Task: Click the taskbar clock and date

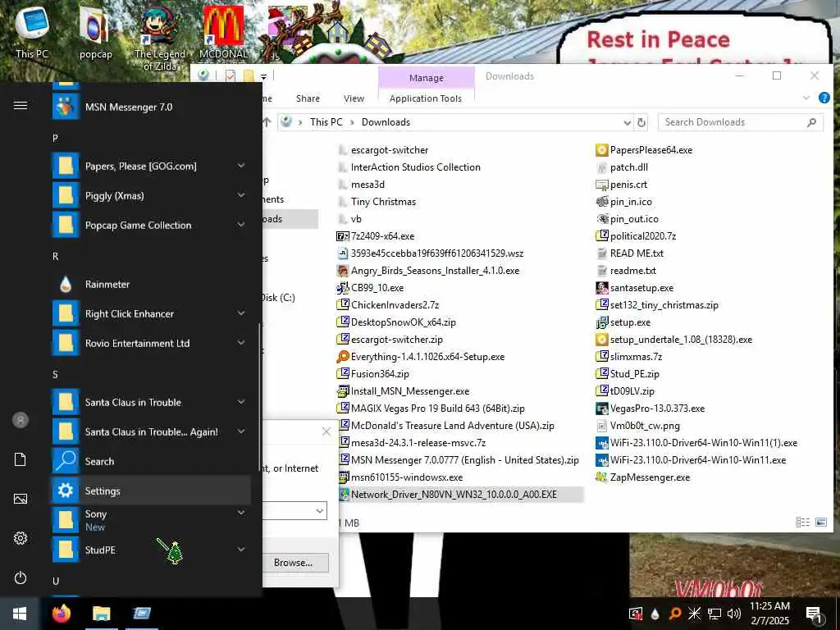Action: click(769, 614)
